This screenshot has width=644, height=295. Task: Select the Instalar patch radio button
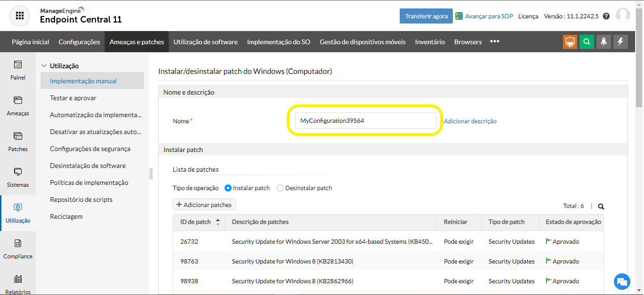228,188
